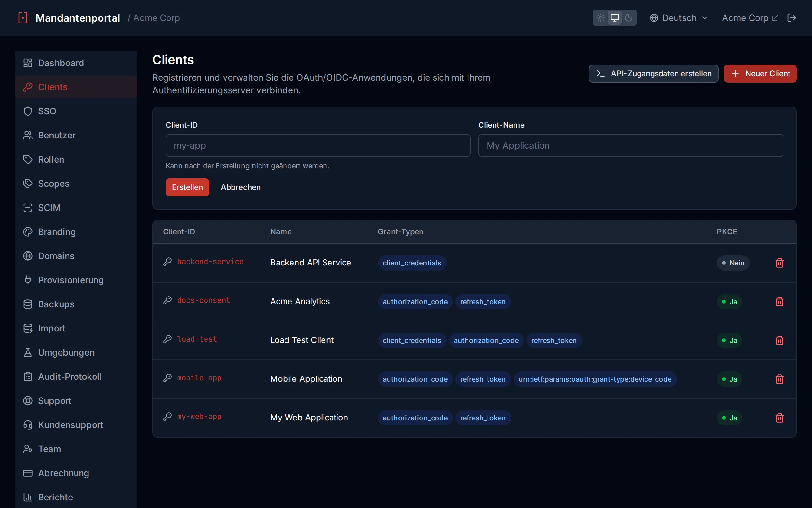
Task: Click the Nein PKCE badge
Action: point(733,263)
